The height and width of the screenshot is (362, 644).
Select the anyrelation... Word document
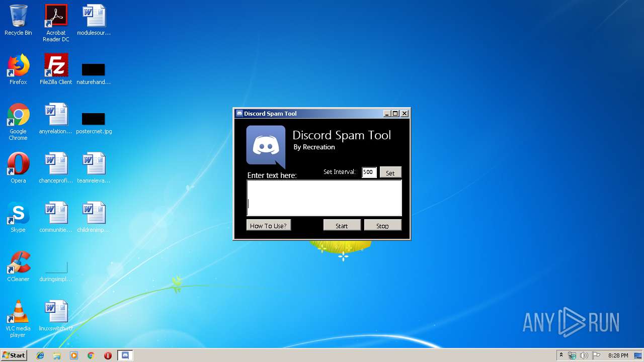56,119
